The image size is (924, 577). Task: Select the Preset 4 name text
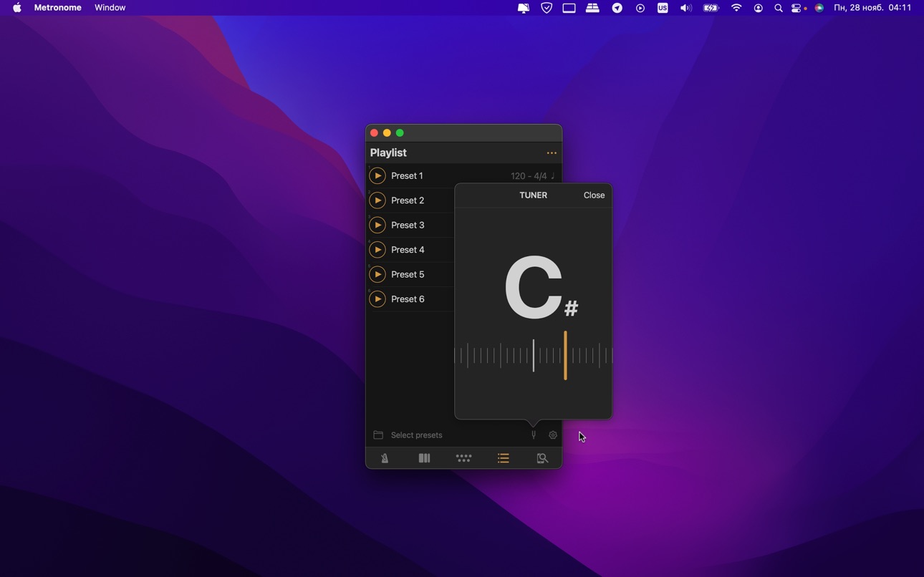click(408, 250)
